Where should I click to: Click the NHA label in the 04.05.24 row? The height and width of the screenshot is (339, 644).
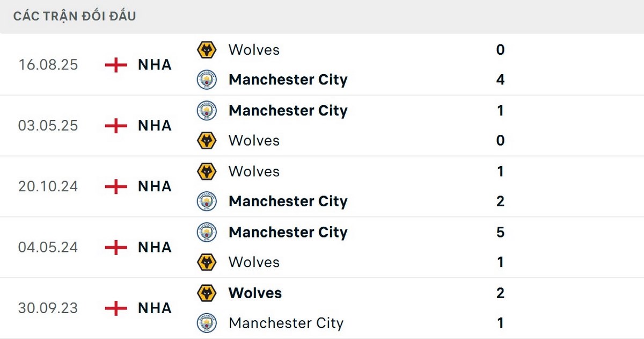tap(154, 247)
